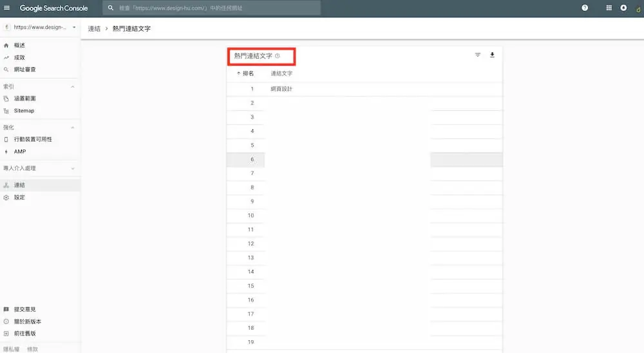Click the Sitemap tree icon
This screenshot has height=353, width=644.
coord(6,111)
